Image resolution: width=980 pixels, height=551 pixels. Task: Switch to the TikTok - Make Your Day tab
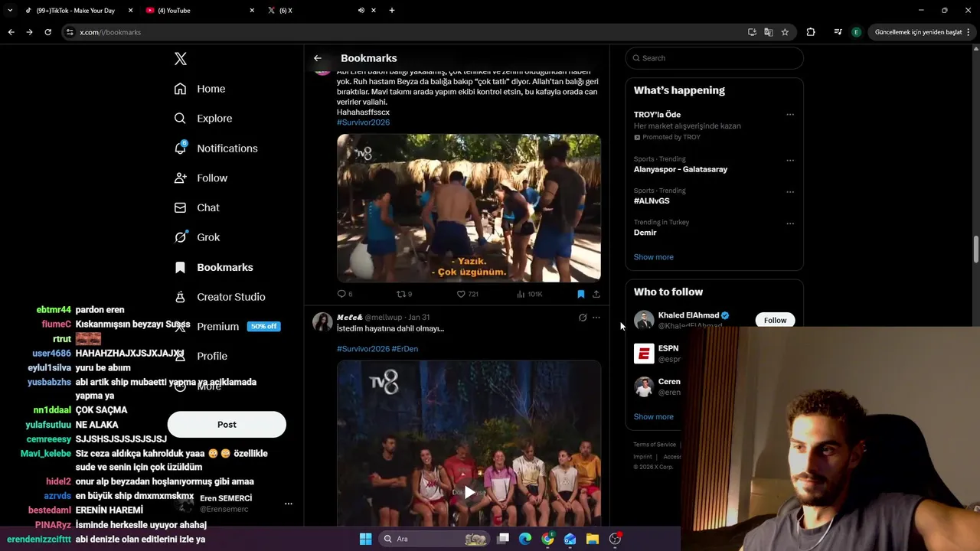[x=75, y=11]
